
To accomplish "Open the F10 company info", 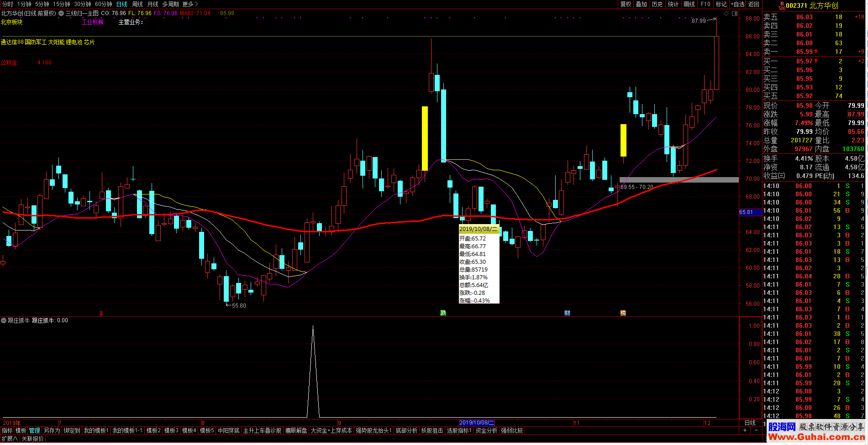I will tap(706, 4).
